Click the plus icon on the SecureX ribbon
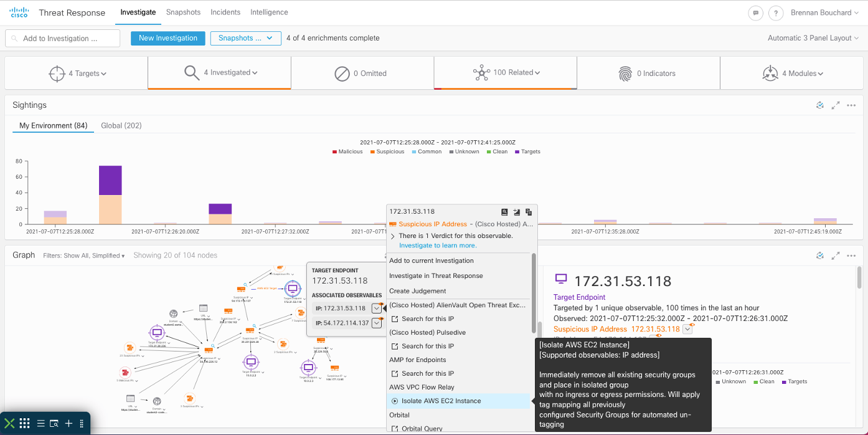This screenshot has width=868, height=435. [x=68, y=423]
